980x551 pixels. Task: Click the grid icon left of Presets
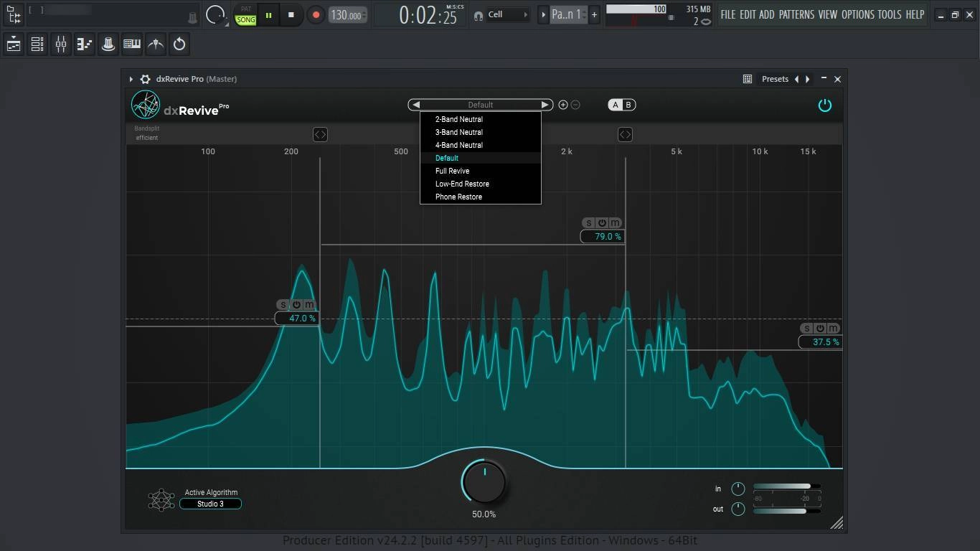coord(748,79)
